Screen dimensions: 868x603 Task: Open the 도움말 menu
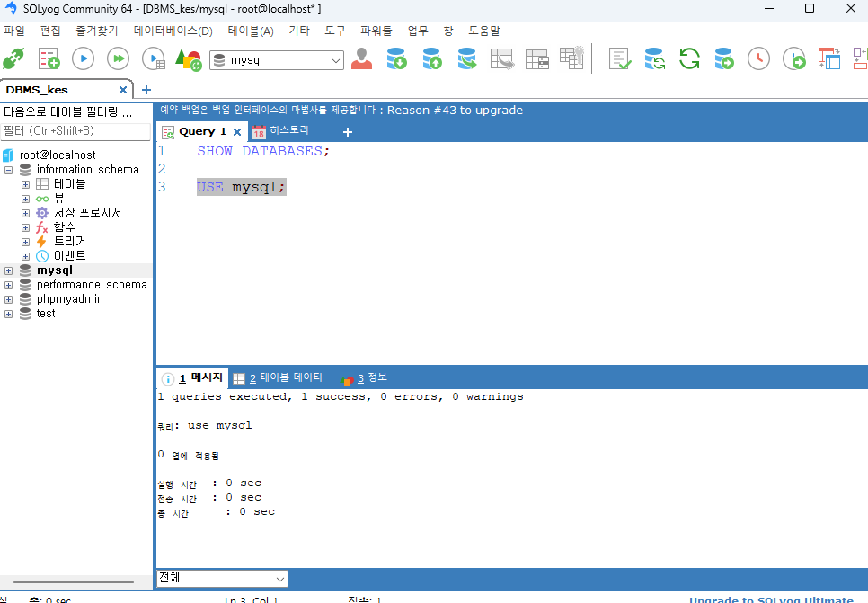(483, 31)
